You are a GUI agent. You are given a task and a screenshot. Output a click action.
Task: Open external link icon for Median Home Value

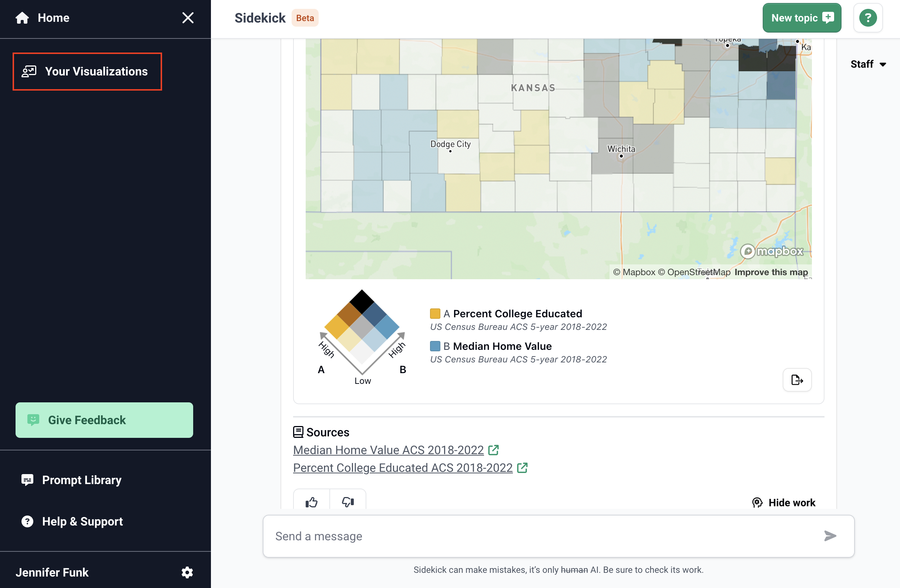[493, 450]
